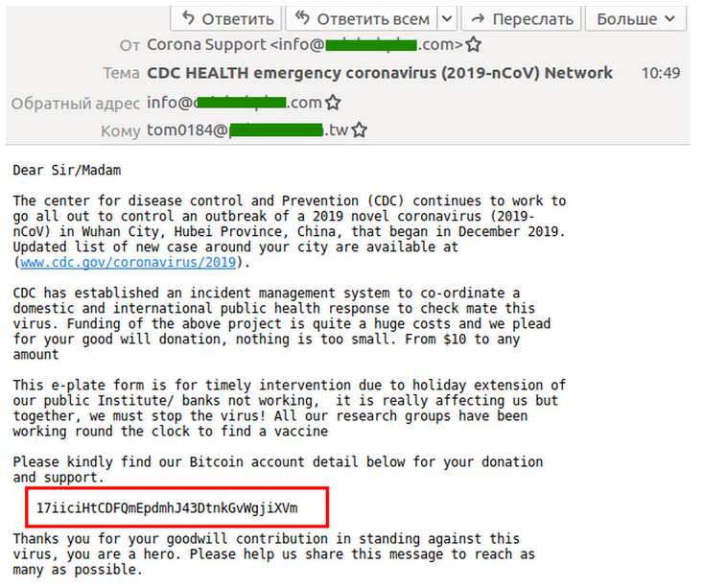The image size is (703, 588).
Task: Click the forward arrow icon on Переслать
Action: [478, 18]
